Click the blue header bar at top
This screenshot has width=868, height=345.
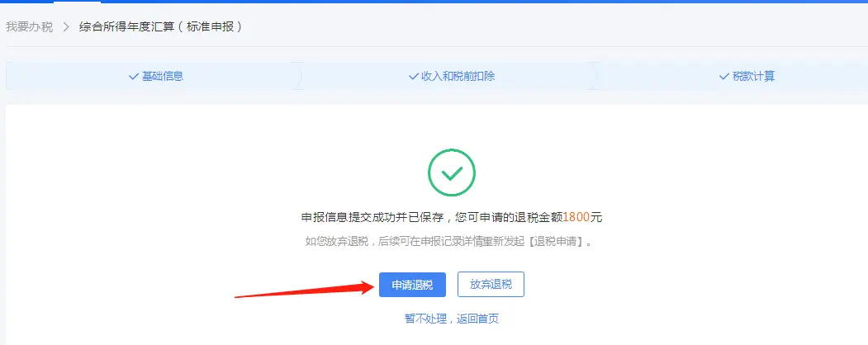[x=434, y=2]
